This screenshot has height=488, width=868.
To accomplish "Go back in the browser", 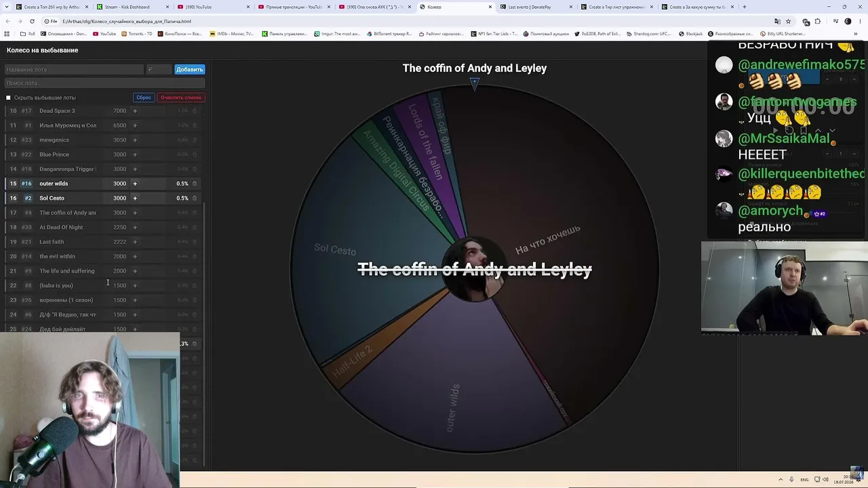I will click(8, 21).
